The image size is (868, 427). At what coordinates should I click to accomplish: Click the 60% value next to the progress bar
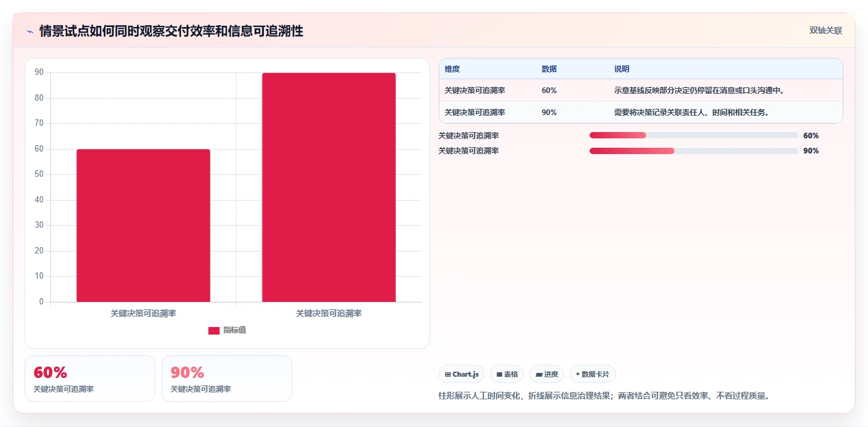click(811, 135)
